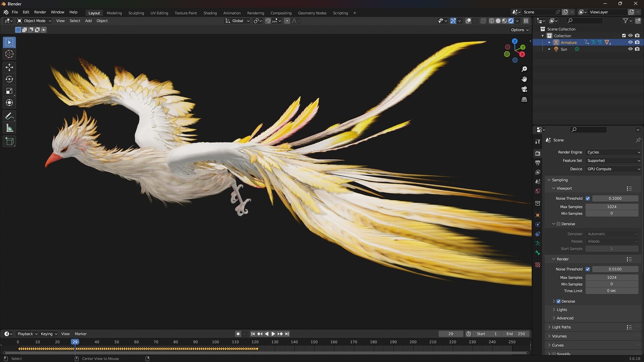Open the Output properties tab

pos(538,163)
